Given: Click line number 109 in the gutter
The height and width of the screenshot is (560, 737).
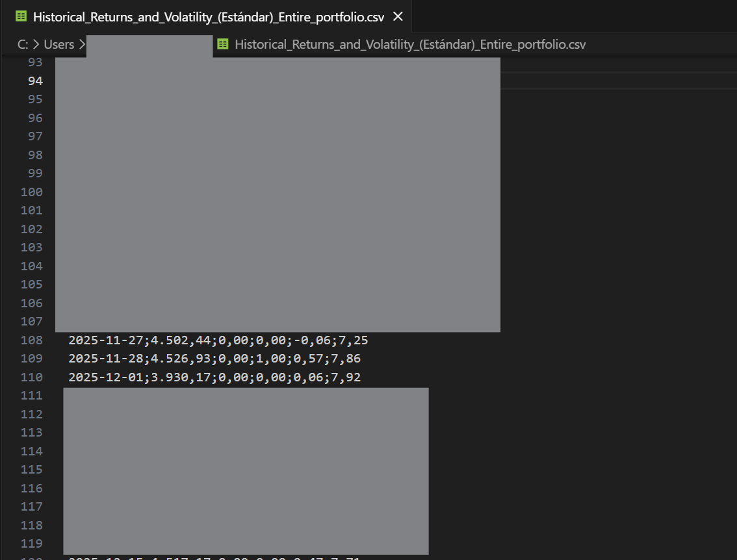Looking at the screenshot, I should 32,358.
